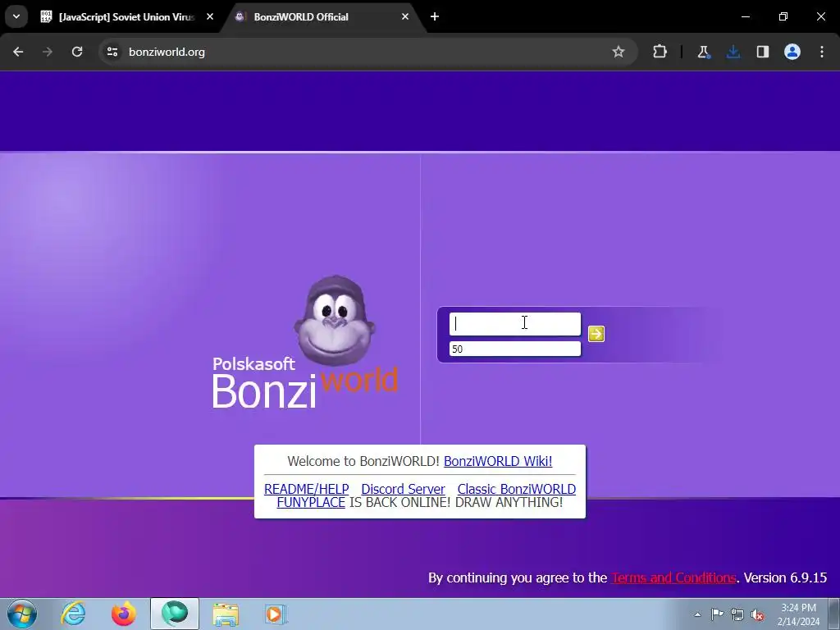840x630 pixels.
Task: Open the Classic BonziWORLD link
Action: [517, 489]
